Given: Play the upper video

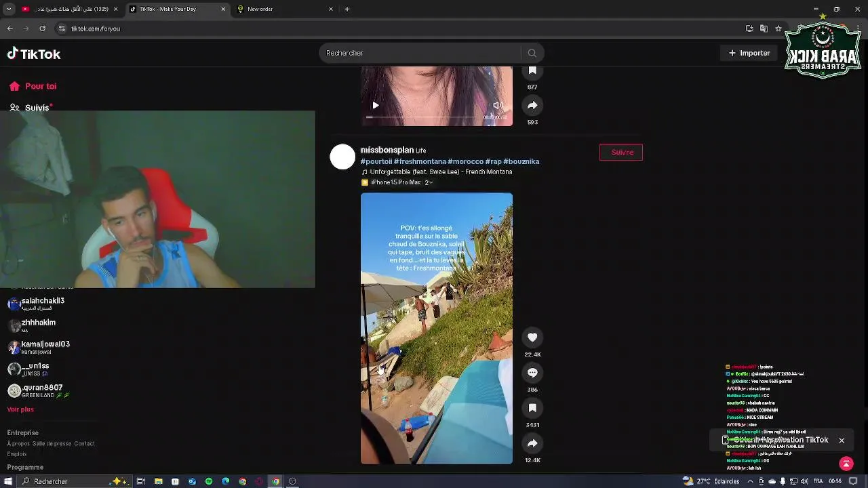Looking at the screenshot, I should pyautogui.click(x=376, y=105).
